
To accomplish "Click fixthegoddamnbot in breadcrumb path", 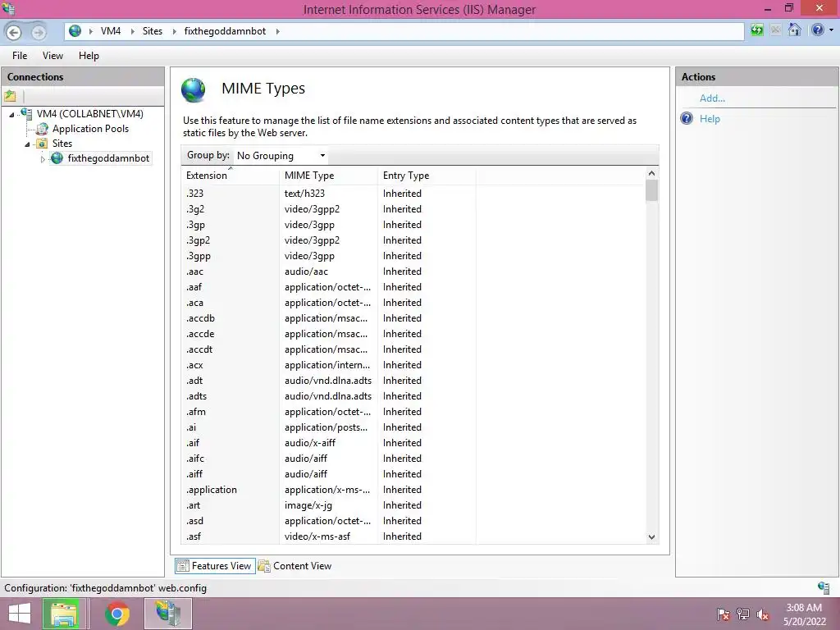I will (225, 31).
